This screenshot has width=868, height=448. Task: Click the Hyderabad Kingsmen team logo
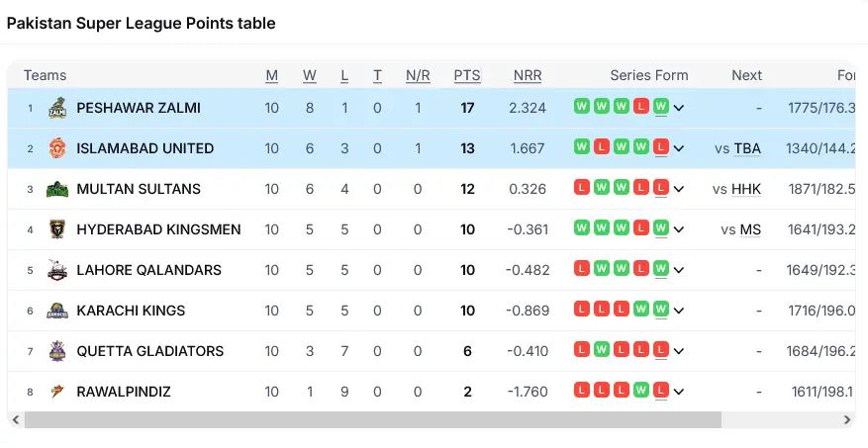tap(56, 229)
